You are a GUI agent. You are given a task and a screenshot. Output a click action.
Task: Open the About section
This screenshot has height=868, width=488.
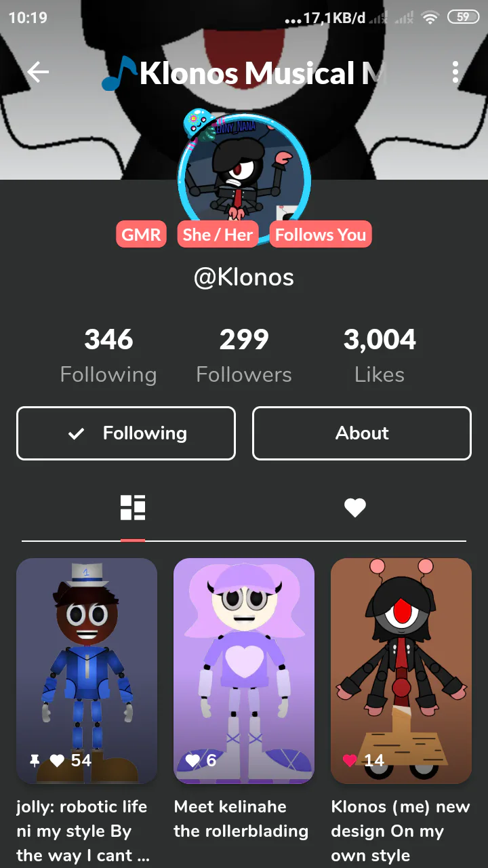(x=362, y=433)
